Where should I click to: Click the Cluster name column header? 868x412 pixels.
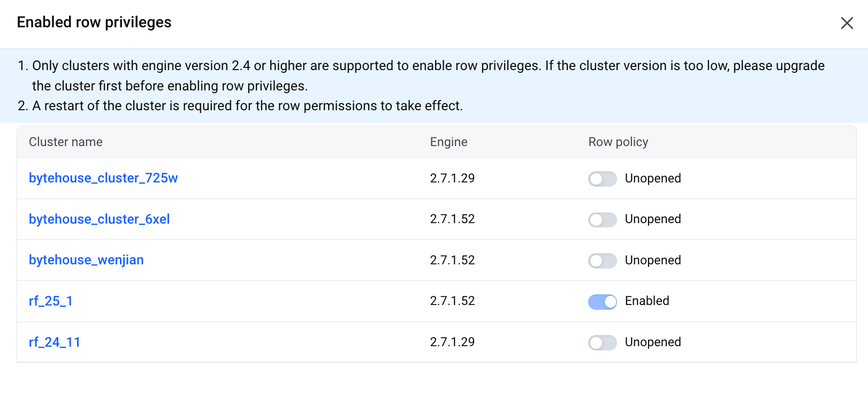pyautogui.click(x=66, y=142)
